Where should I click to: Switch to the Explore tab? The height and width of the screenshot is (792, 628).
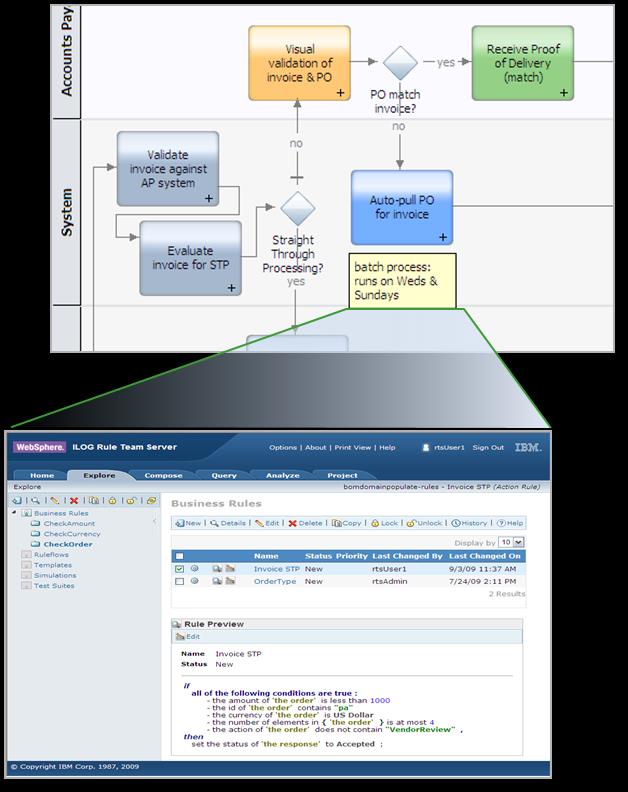[100, 475]
